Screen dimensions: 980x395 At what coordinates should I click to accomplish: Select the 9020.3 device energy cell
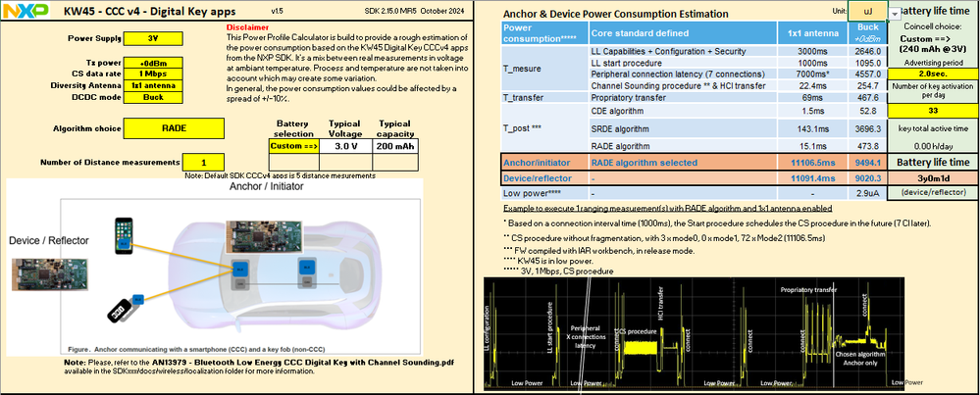[867, 178]
